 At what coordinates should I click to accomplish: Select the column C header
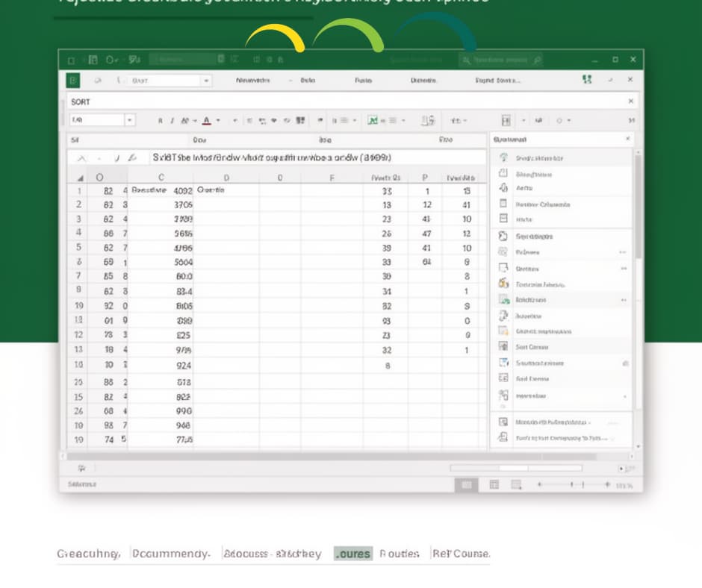point(161,177)
